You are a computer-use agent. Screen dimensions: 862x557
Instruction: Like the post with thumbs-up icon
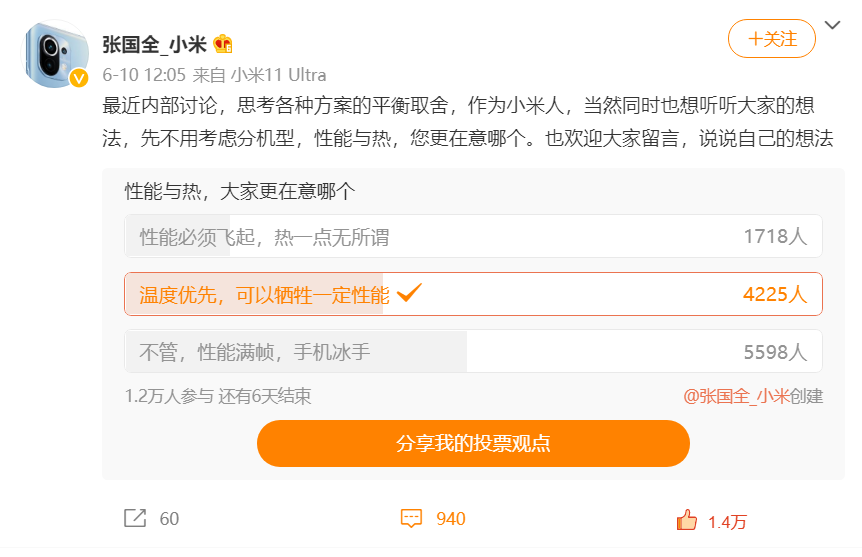(x=687, y=520)
